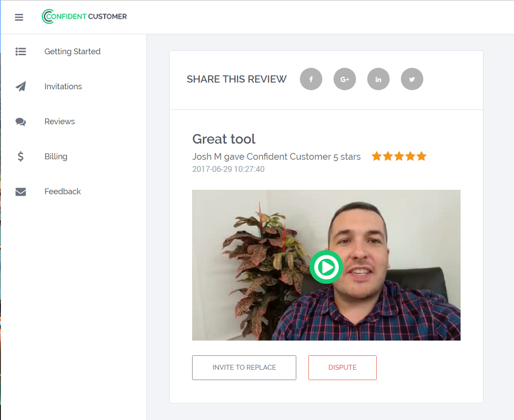Image resolution: width=514 pixels, height=420 pixels.
Task: Open the Reviews section
Action: tap(60, 122)
